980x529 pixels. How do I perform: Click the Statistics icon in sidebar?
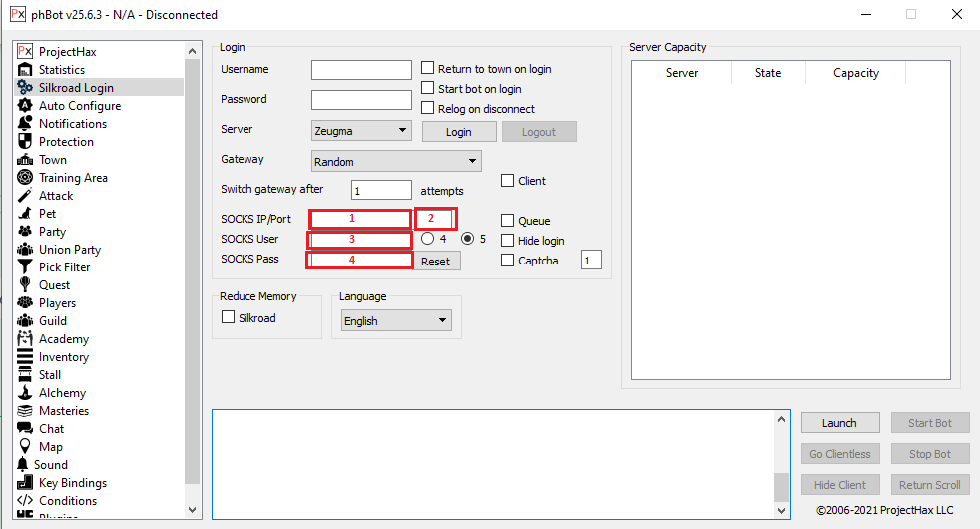pyautogui.click(x=25, y=70)
